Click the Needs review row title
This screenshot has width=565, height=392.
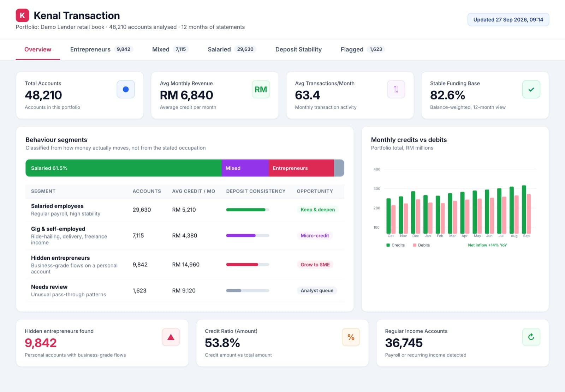[x=49, y=287]
